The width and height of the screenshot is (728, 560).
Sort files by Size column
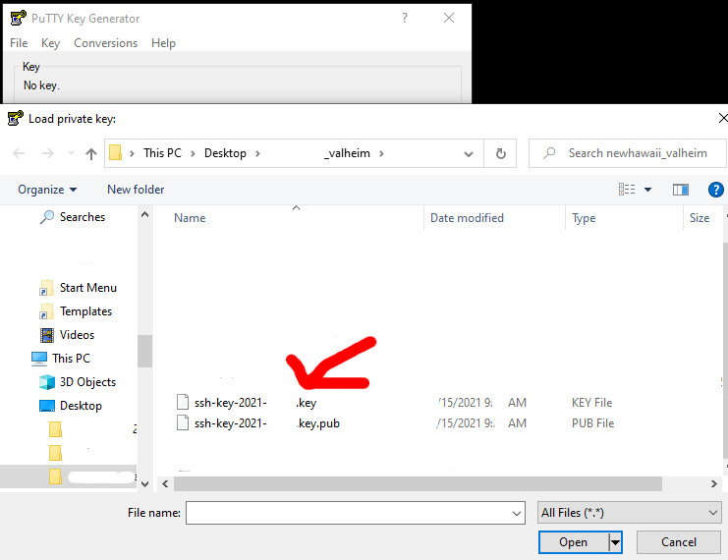point(700,218)
